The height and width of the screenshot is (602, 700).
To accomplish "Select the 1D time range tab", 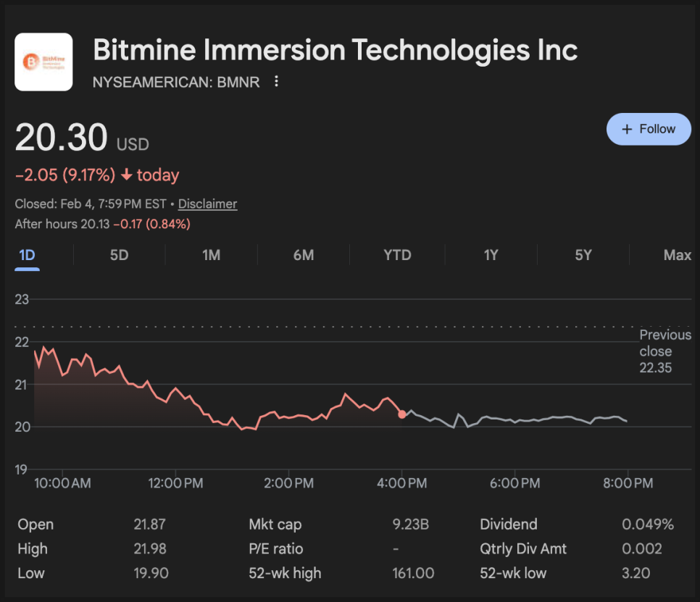I will (27, 255).
